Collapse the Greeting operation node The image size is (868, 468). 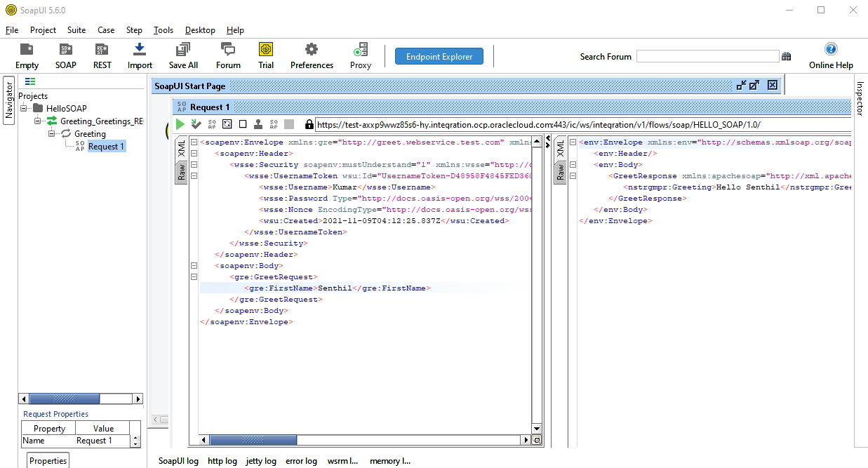coord(52,134)
